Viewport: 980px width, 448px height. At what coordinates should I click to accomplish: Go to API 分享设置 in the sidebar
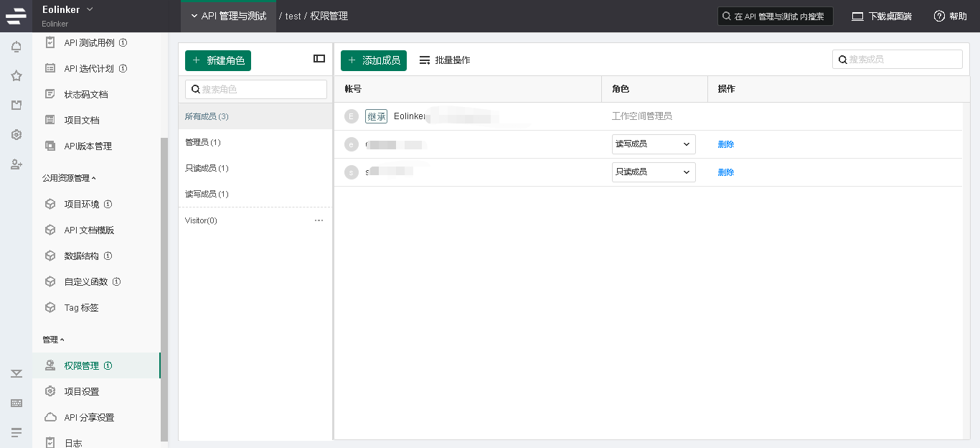pyautogui.click(x=89, y=417)
